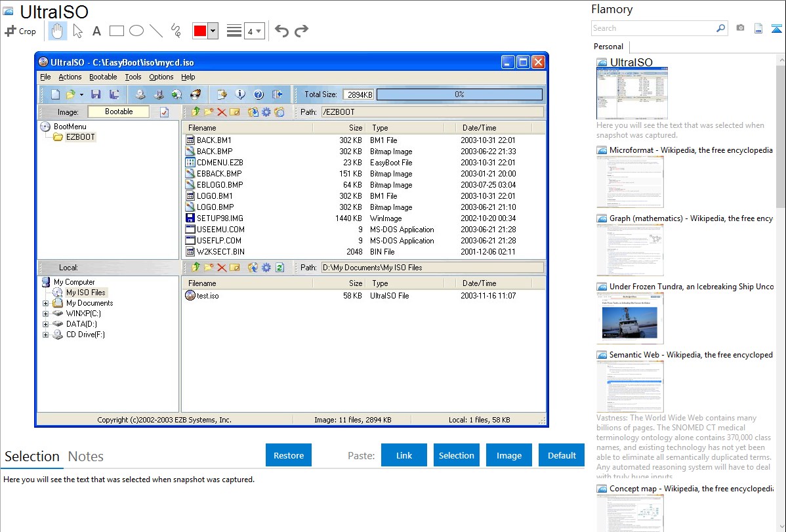Screen dimensions: 786x532
Task: Click the refresh icon in local pane toolbar
Action: 279,268
